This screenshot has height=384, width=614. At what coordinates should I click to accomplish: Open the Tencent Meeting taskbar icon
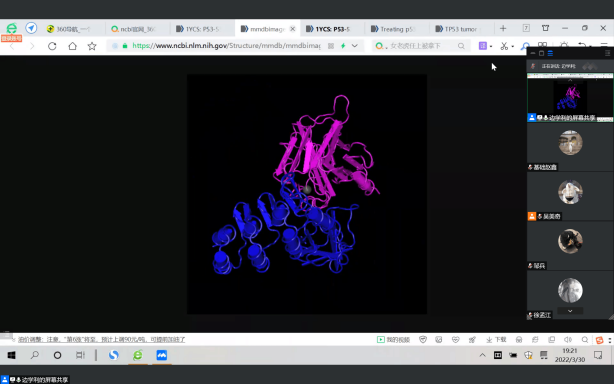(162, 355)
